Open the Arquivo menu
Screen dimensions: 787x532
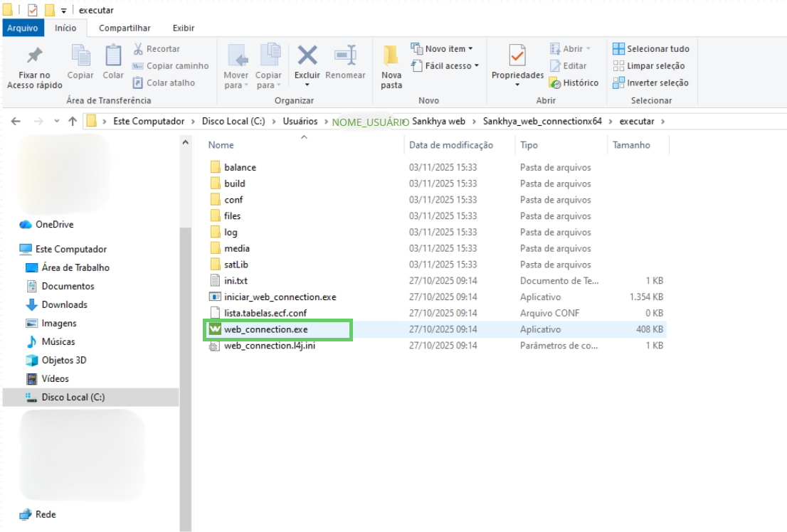[x=23, y=28]
